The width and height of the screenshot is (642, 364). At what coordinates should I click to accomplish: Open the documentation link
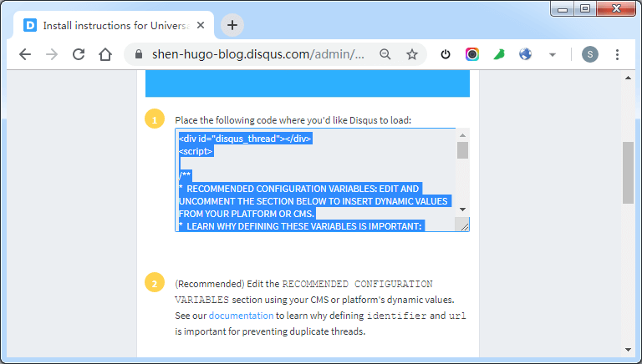pyautogui.click(x=241, y=316)
